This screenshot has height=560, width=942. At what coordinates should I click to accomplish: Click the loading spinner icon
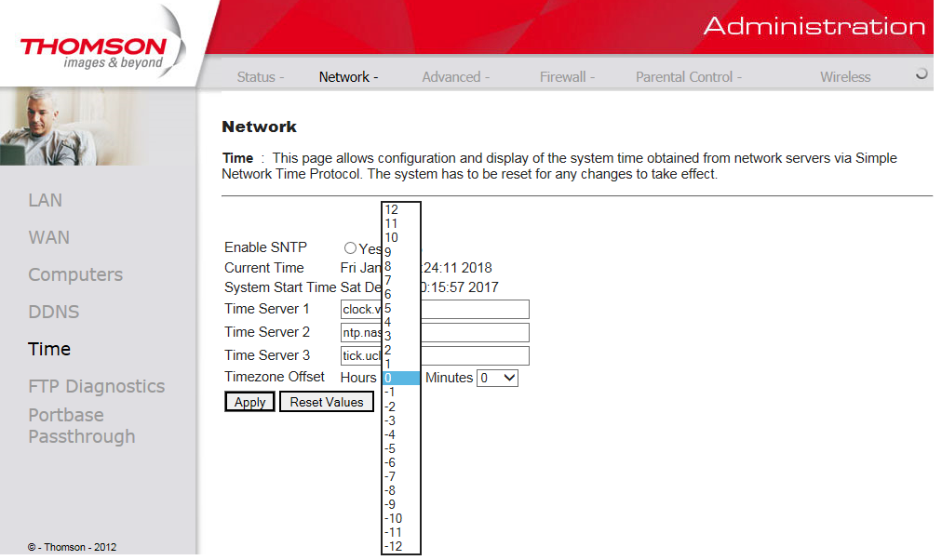click(922, 74)
